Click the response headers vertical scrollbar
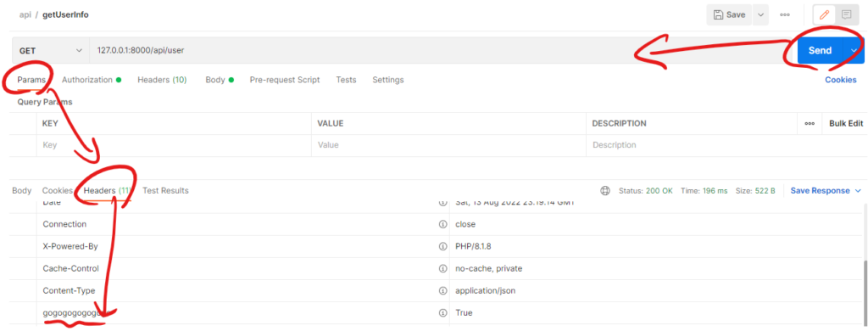Image resolution: width=868 pixels, height=331 pixels. (x=865, y=294)
